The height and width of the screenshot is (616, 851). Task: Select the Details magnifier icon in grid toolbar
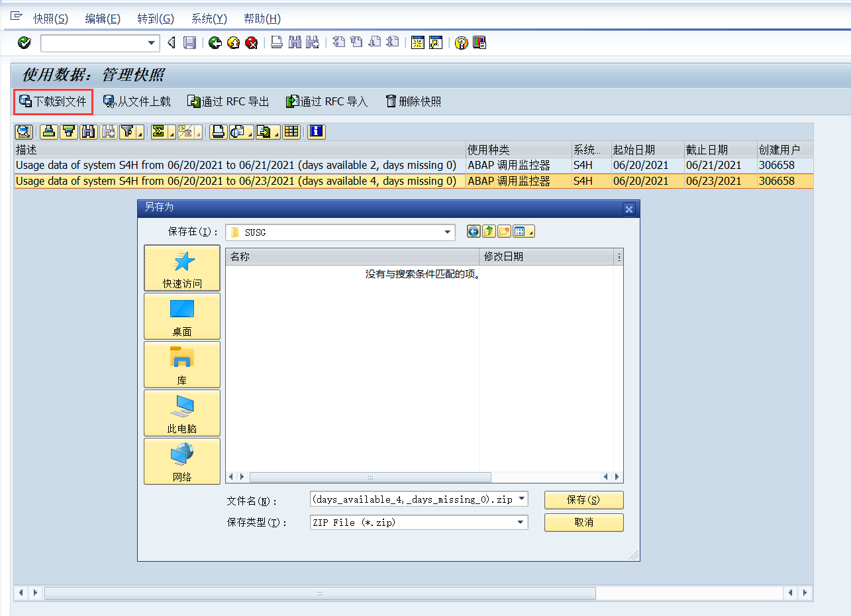tap(23, 132)
